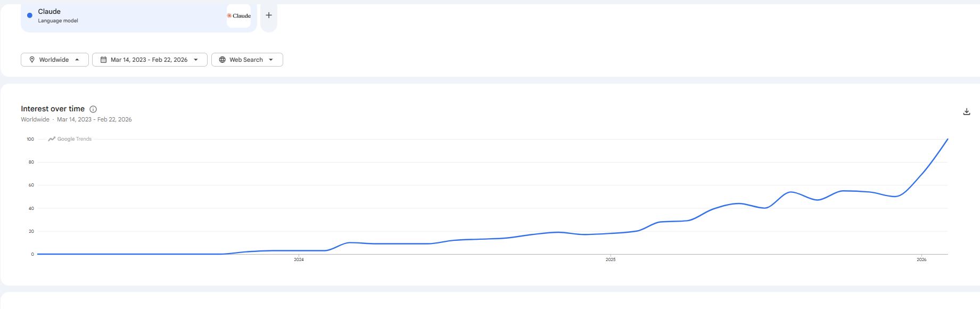Click the Interest over time heading

click(x=53, y=109)
